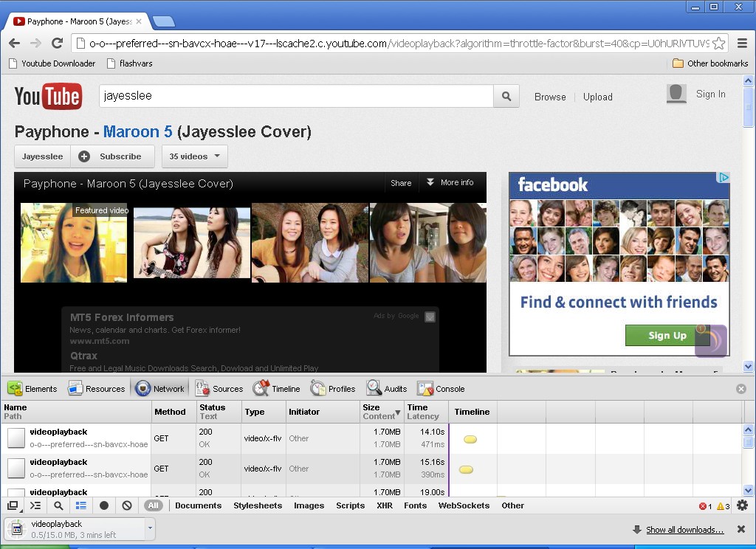Clear the network log
The height and width of the screenshot is (549, 756).
127,505
